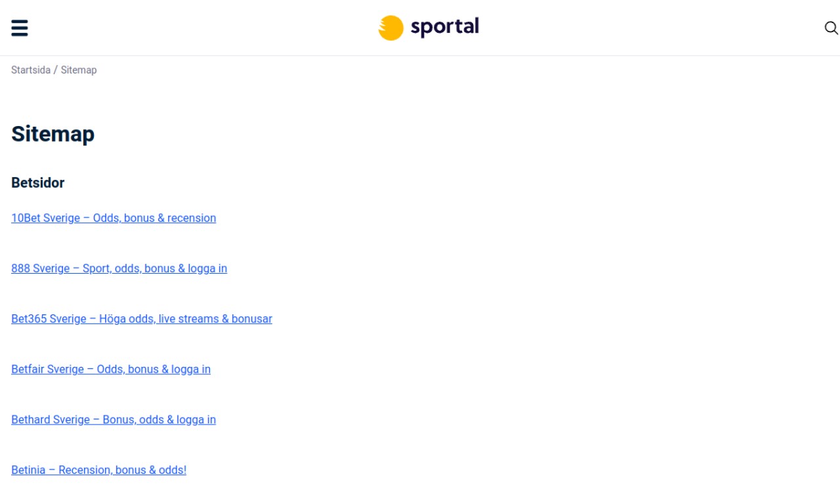Click the search magnifier icon
Viewport: 840px width, 504px height.
coord(831,28)
